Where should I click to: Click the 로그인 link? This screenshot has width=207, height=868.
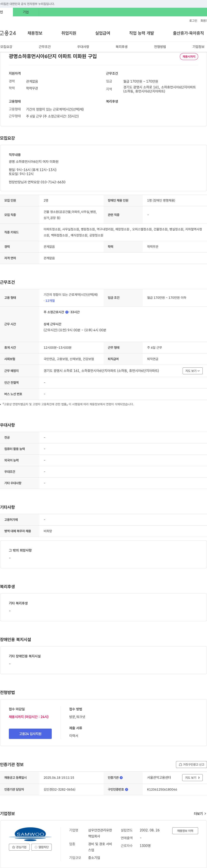[193, 21]
